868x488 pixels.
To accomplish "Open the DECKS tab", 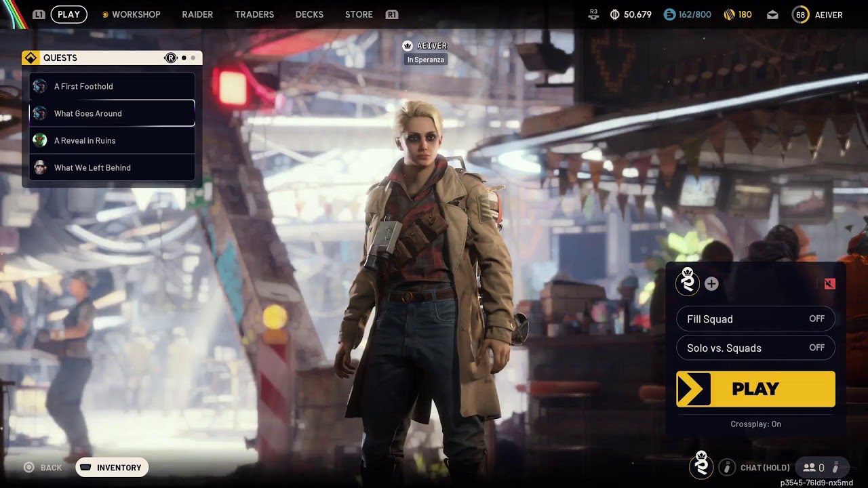I will pos(309,14).
